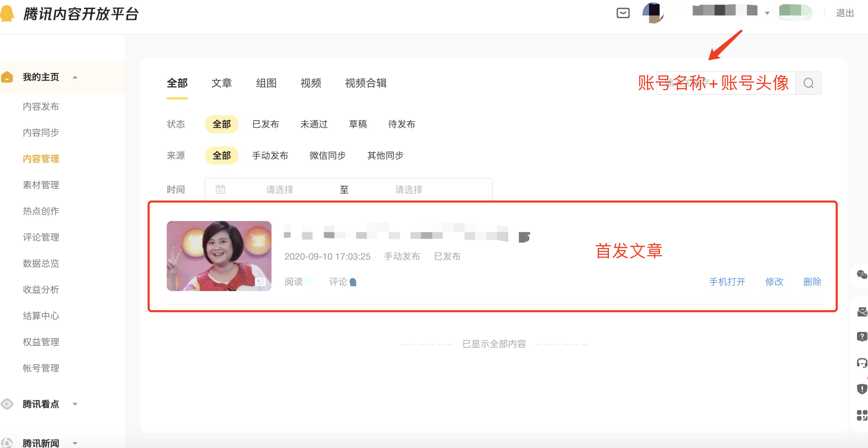
Task: Select 全部 under 状态 filter
Action: point(222,124)
